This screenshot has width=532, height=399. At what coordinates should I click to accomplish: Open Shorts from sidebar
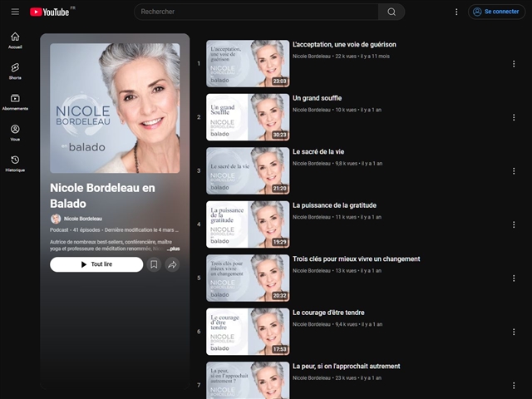[15, 71]
